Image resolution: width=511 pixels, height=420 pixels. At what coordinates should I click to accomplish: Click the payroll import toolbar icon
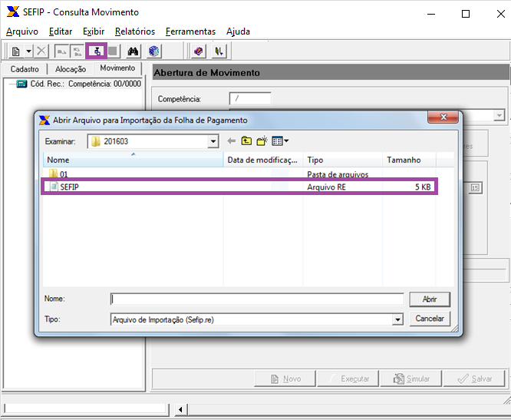point(97,51)
